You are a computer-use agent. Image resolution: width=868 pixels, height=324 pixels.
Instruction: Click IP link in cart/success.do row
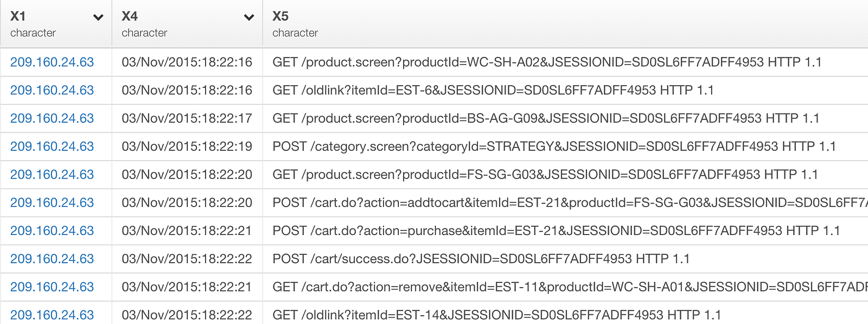coord(52,259)
